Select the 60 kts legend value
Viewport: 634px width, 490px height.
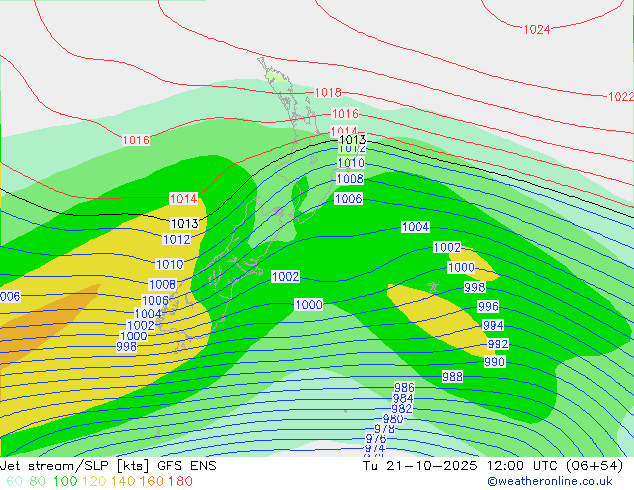[x=14, y=481]
